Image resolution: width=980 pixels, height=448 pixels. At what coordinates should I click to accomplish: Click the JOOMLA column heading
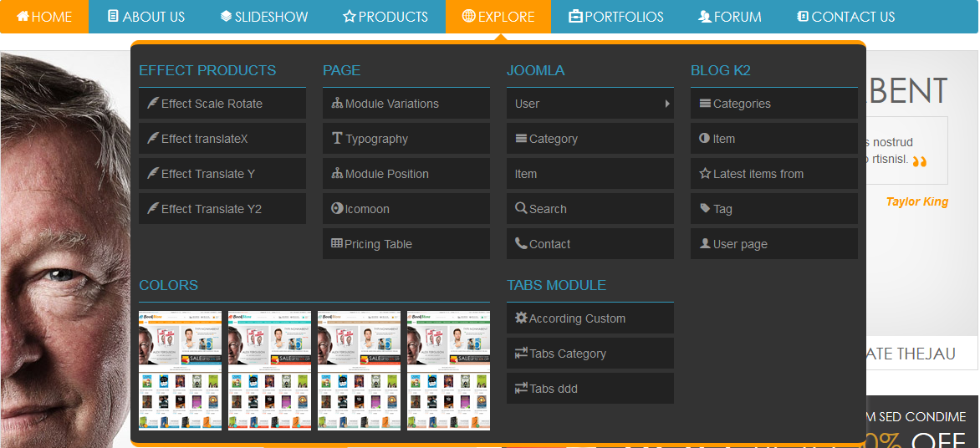[536, 70]
